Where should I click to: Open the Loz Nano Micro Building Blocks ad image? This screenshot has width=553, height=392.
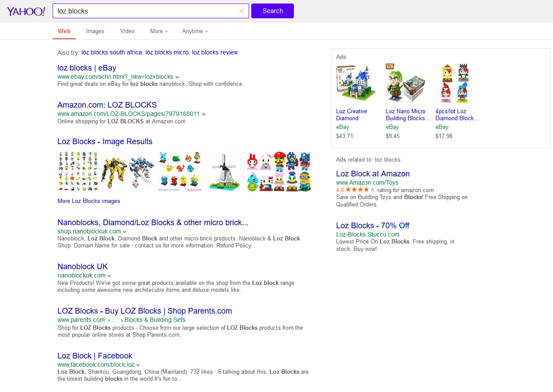[x=405, y=83]
